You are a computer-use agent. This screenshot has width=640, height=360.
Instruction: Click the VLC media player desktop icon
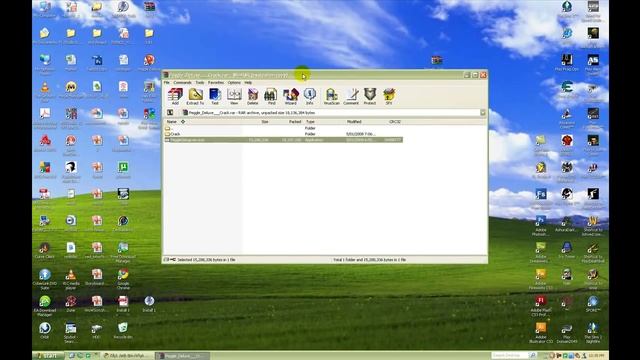pyautogui.click(x=71, y=278)
